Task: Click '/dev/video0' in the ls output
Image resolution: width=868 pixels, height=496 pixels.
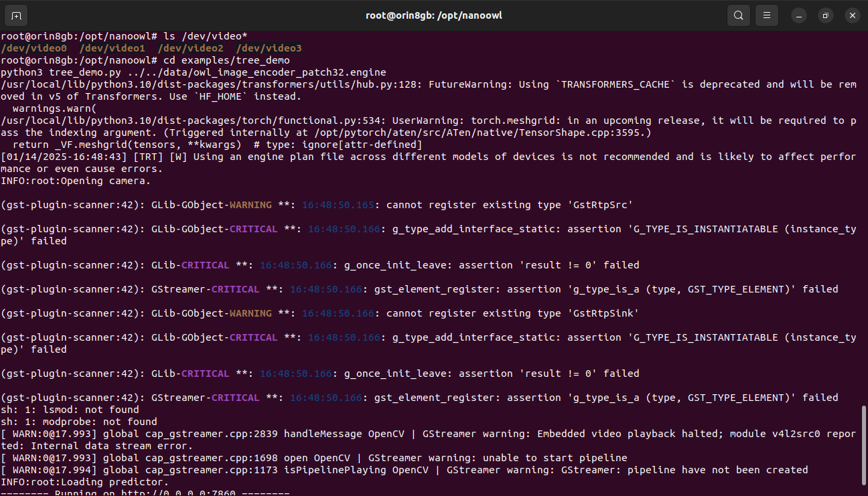Action: click(34, 48)
